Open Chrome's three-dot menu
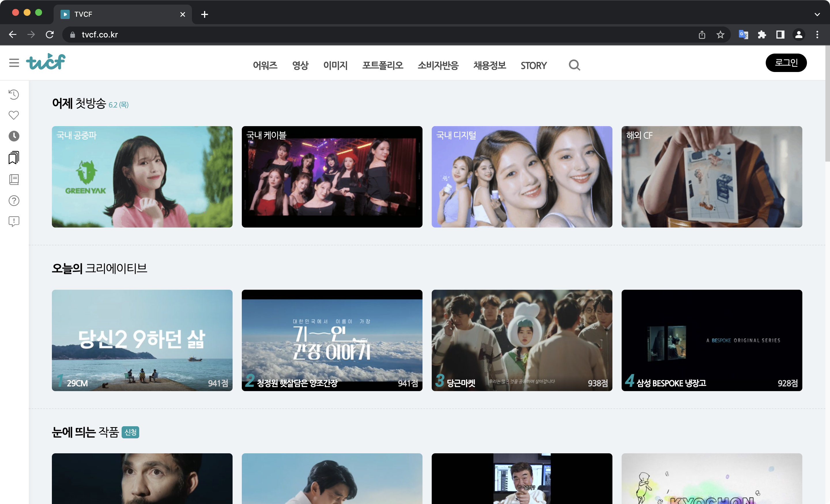The image size is (830, 504). pos(817,35)
